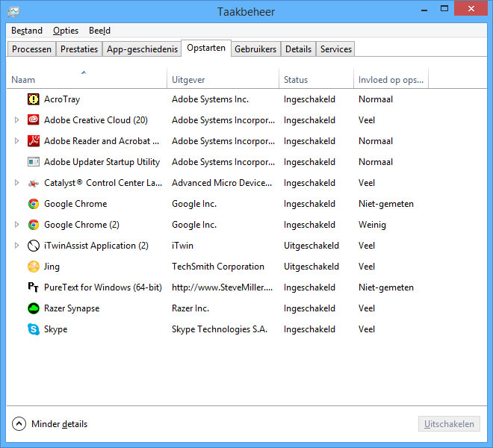Switch to the Processen tab
Screen dimensions: 493x448
pos(31,49)
